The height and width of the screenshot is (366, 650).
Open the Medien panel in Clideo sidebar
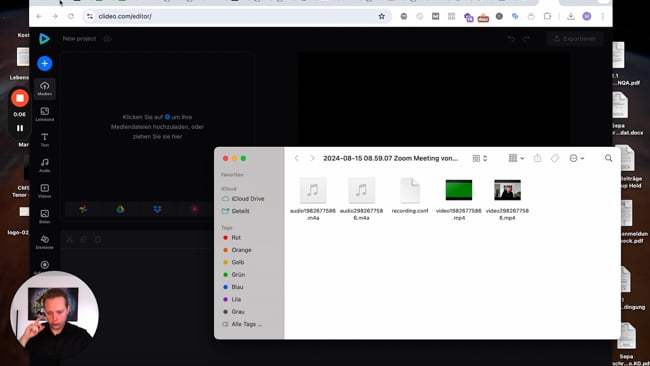tap(45, 88)
